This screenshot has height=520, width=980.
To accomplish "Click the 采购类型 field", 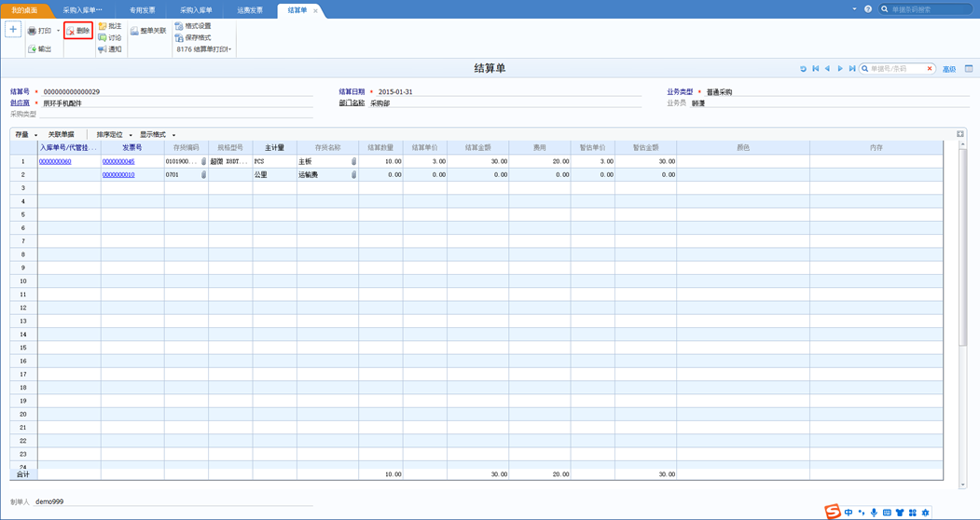I will [175, 115].
